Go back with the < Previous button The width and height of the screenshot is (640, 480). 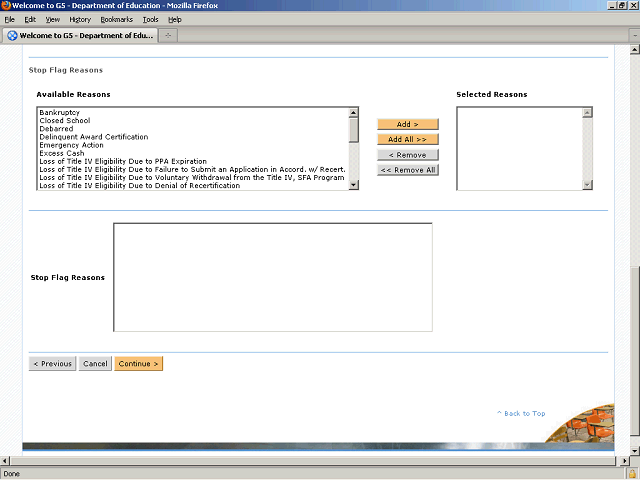52,364
